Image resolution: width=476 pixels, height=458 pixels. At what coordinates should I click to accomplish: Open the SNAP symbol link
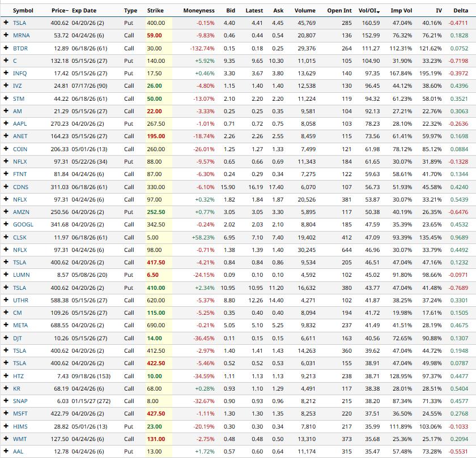pyautogui.click(x=20, y=401)
